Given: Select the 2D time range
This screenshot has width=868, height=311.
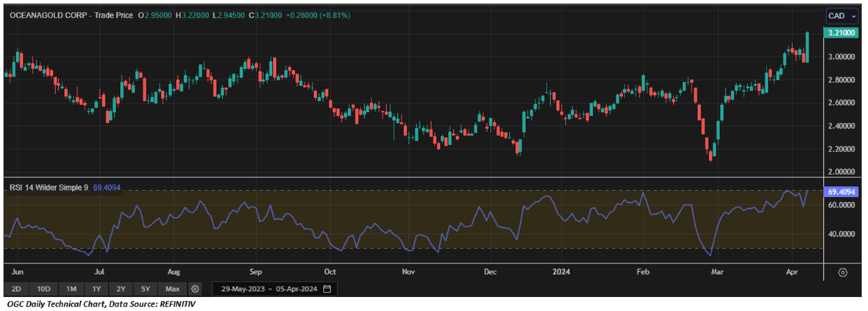Looking at the screenshot, I should click(x=17, y=289).
